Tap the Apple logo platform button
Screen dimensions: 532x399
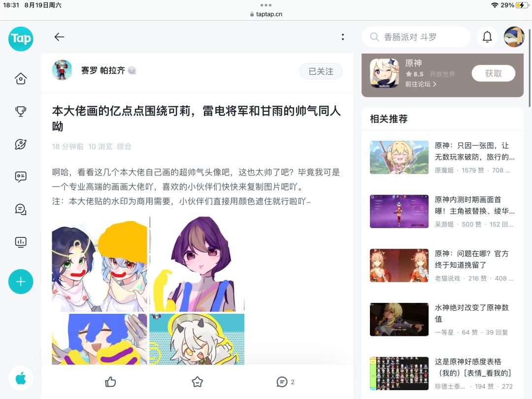tap(21, 378)
